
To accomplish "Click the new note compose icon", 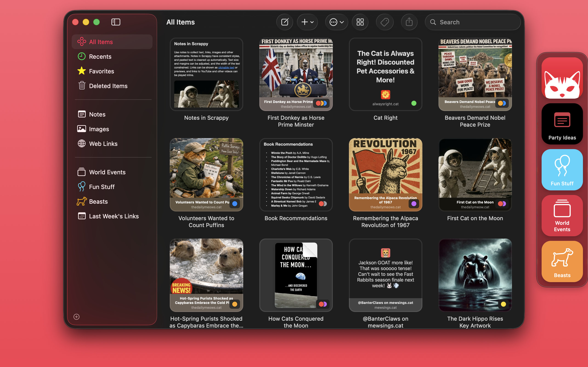I will point(285,22).
